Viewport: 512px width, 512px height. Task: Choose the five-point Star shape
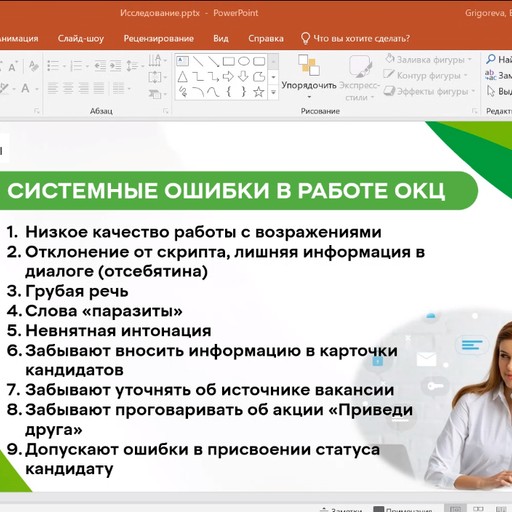coord(259,92)
